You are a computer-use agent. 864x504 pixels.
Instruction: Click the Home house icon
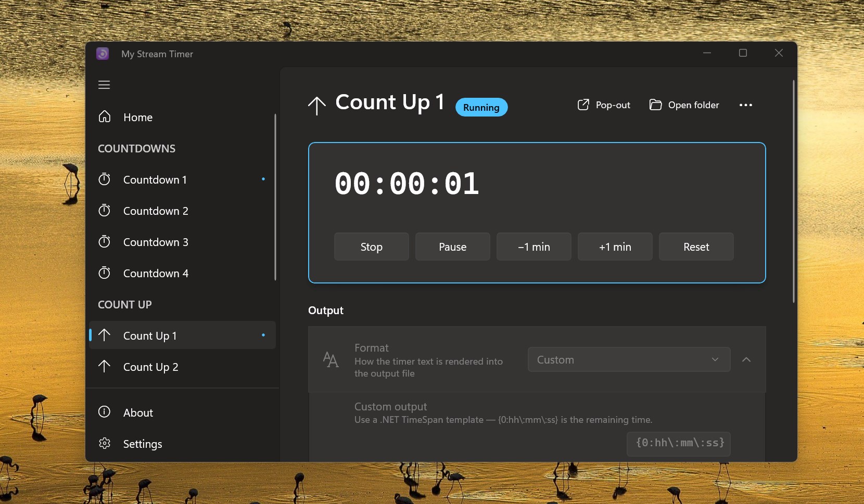[105, 117]
